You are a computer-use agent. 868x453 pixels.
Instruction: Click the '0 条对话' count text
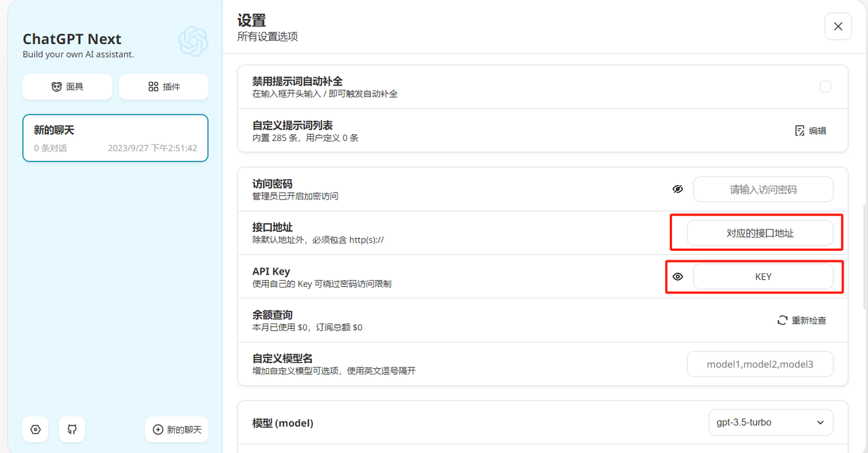tap(50, 148)
